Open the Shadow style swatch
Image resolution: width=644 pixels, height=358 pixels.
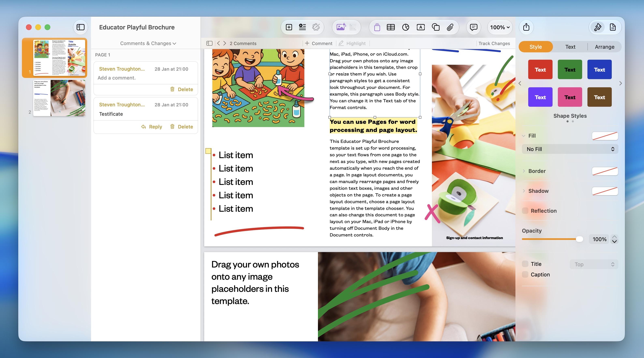point(605,191)
